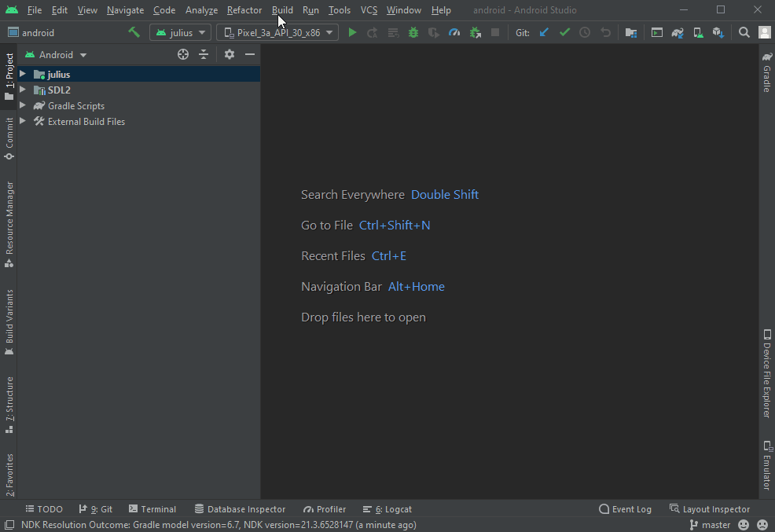Click Git Update Project blue arrow
775x532 pixels.
[544, 32]
